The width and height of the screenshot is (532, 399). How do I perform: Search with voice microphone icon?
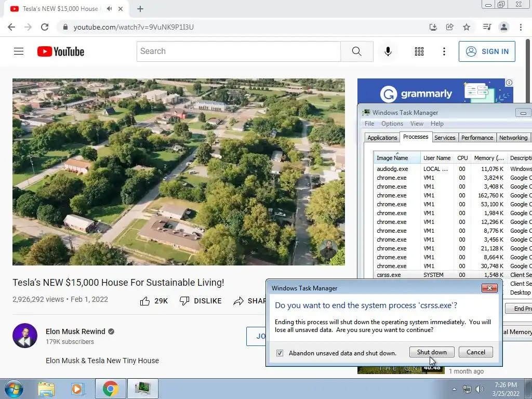click(x=388, y=51)
